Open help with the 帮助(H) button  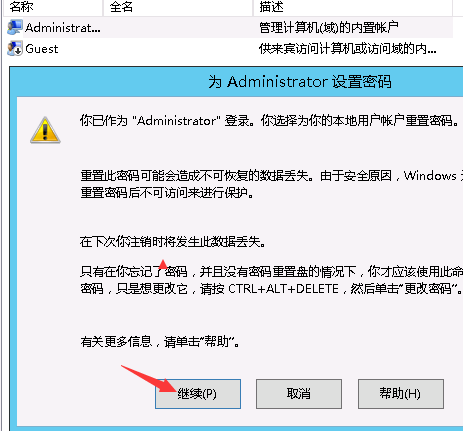tap(401, 394)
